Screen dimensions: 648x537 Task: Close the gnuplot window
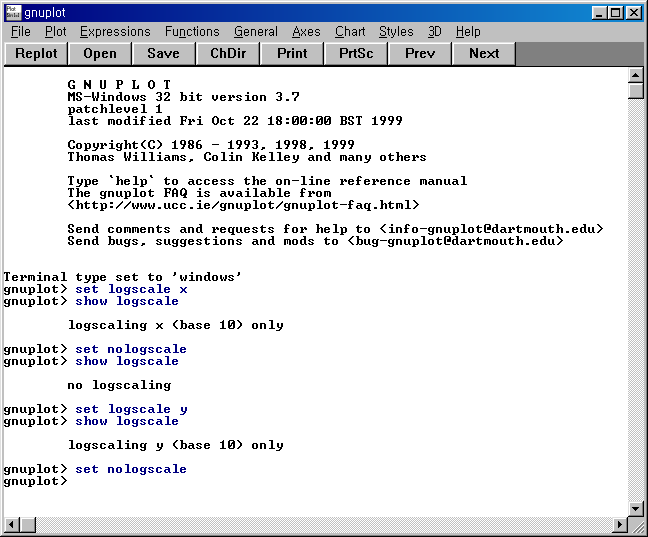pyautogui.click(x=634, y=13)
